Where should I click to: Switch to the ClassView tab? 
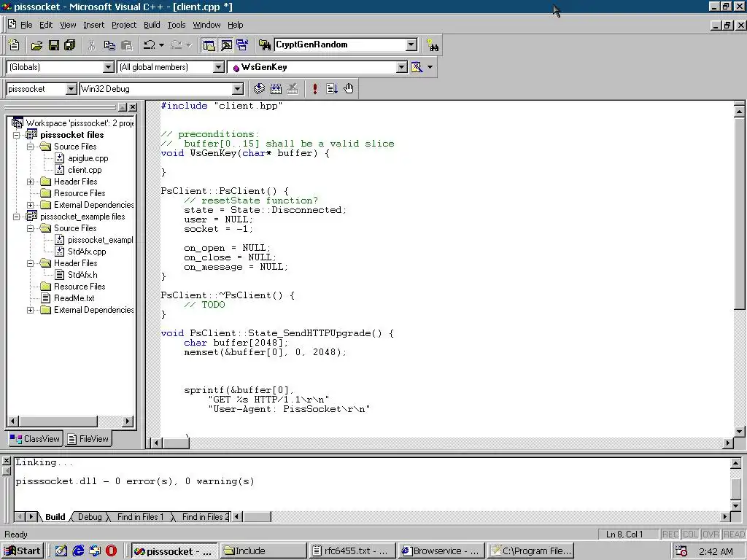click(x=35, y=439)
